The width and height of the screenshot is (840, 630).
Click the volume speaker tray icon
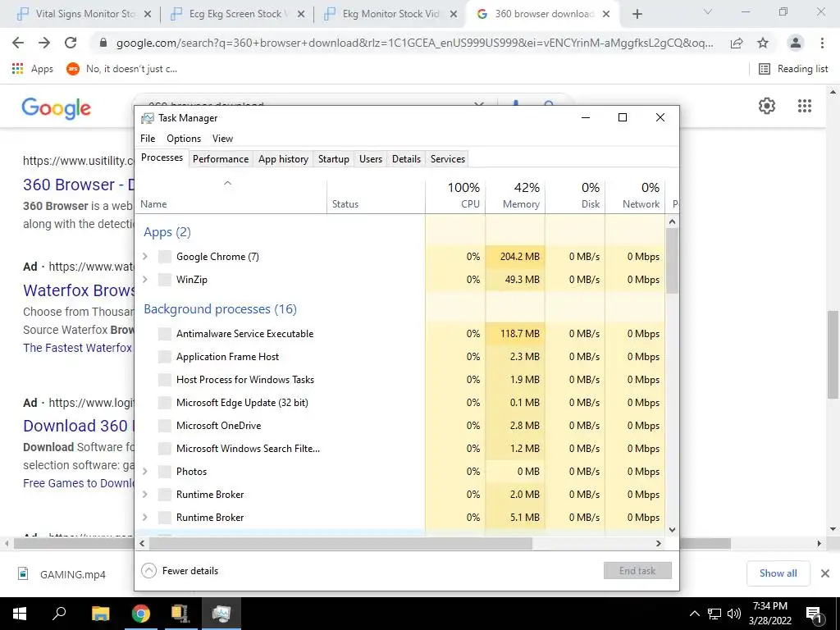pyautogui.click(x=734, y=614)
